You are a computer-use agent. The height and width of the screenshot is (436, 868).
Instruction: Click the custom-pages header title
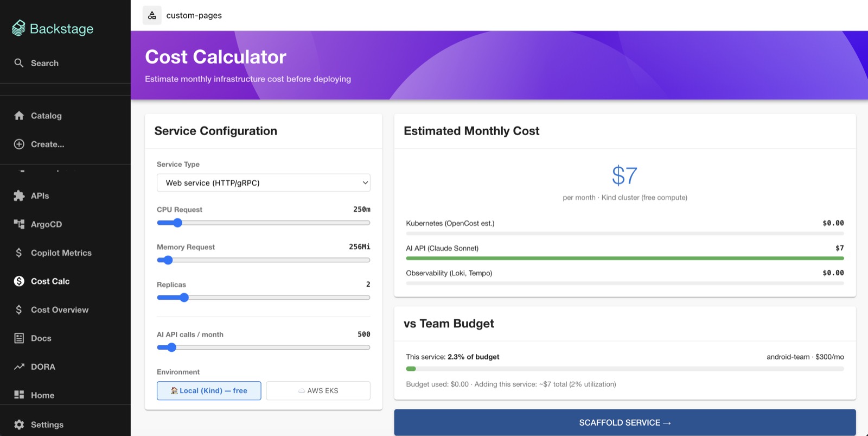(x=194, y=15)
